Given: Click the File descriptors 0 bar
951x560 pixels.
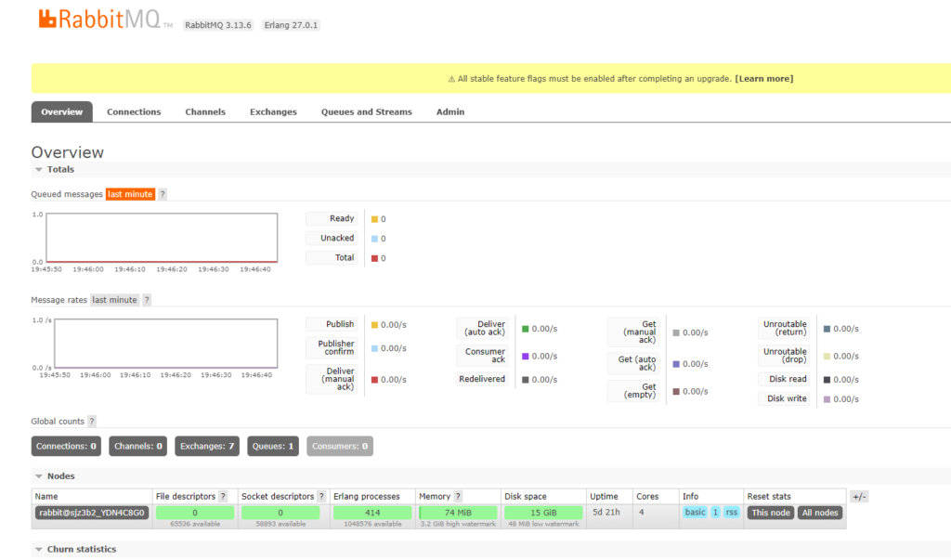Looking at the screenshot, I should 195,513.
